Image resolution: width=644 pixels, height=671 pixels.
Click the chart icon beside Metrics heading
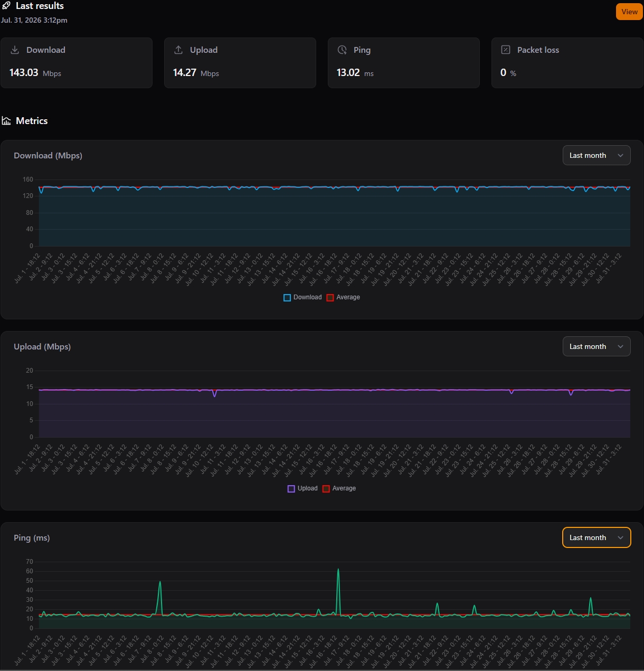tap(6, 121)
